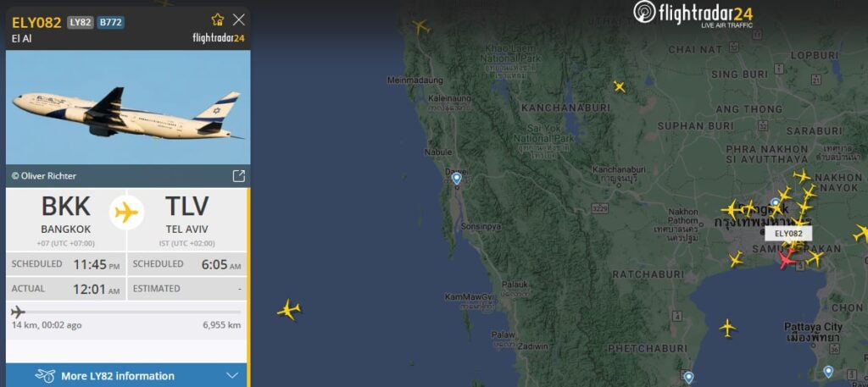Open aircraft photo in external link icon

(238, 176)
